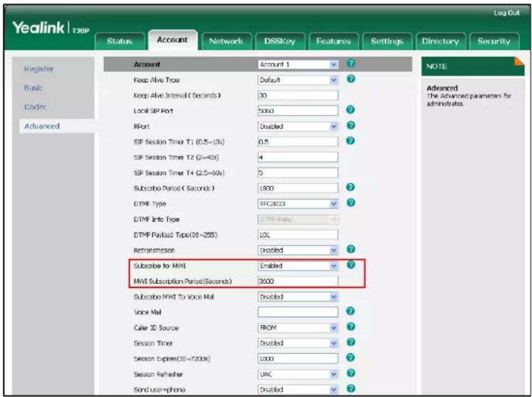
Task: Click help icon beside Keep Alive Type
Action: 351,79
